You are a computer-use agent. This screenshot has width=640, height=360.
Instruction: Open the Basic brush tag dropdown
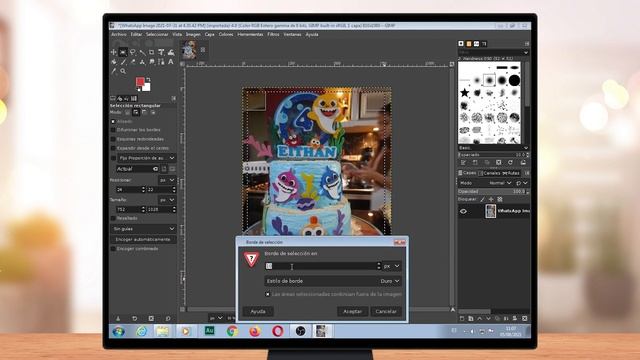493,148
